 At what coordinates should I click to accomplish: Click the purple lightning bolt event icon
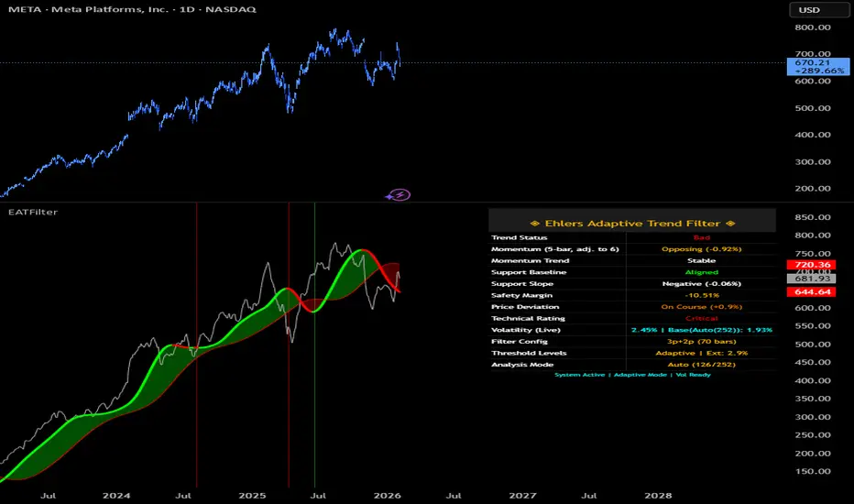(x=400, y=194)
